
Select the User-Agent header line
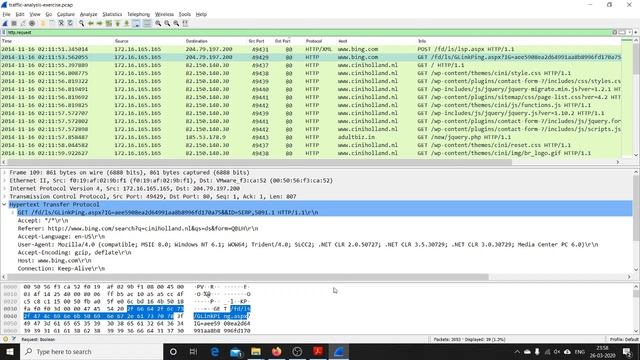pos(307,244)
